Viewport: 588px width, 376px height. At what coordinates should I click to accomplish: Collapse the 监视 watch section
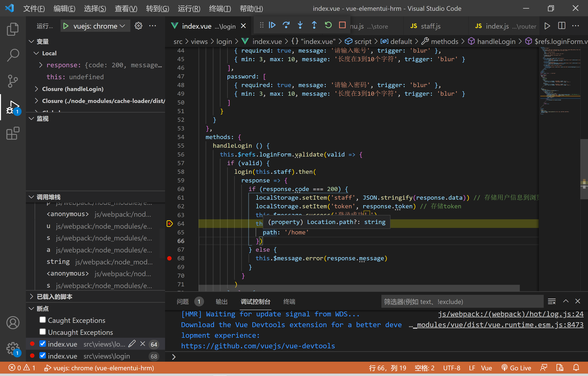click(x=31, y=118)
